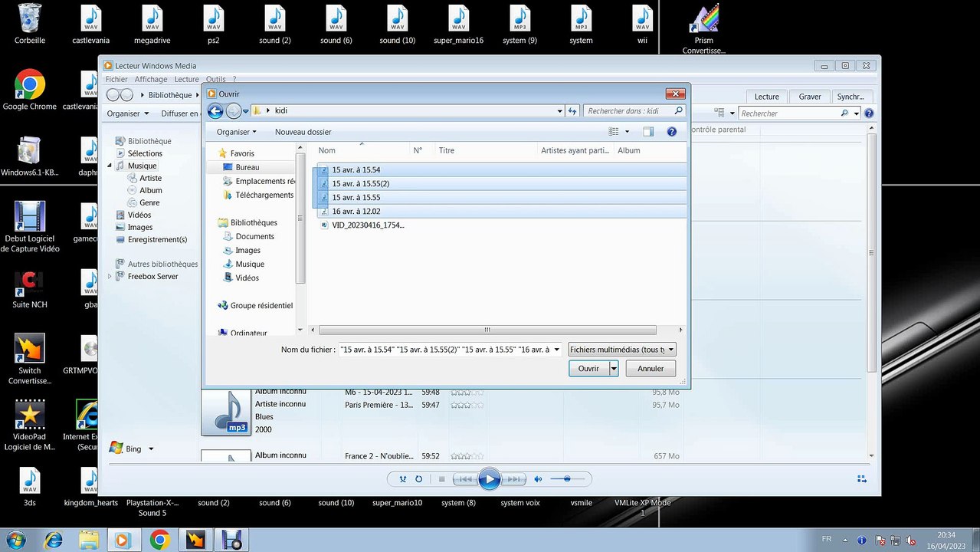
Task: Toggle shuffle mode in player controls
Action: [x=403, y=479]
